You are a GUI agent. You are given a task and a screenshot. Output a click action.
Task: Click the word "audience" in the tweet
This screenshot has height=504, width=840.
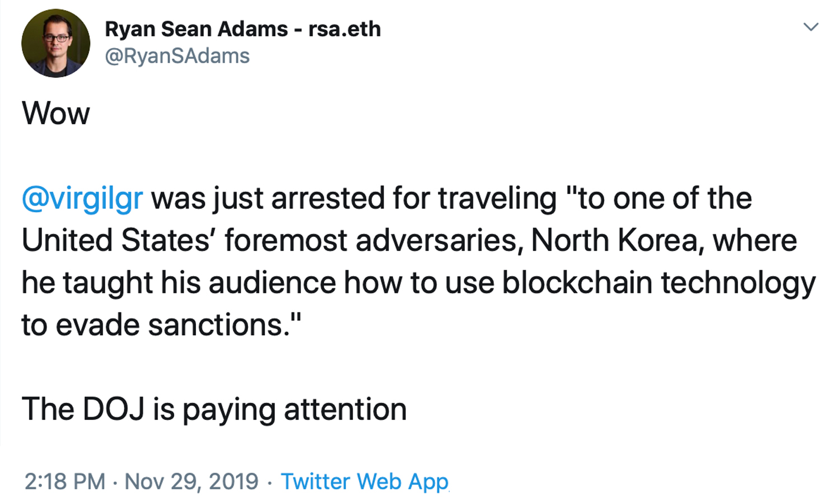coord(272,283)
